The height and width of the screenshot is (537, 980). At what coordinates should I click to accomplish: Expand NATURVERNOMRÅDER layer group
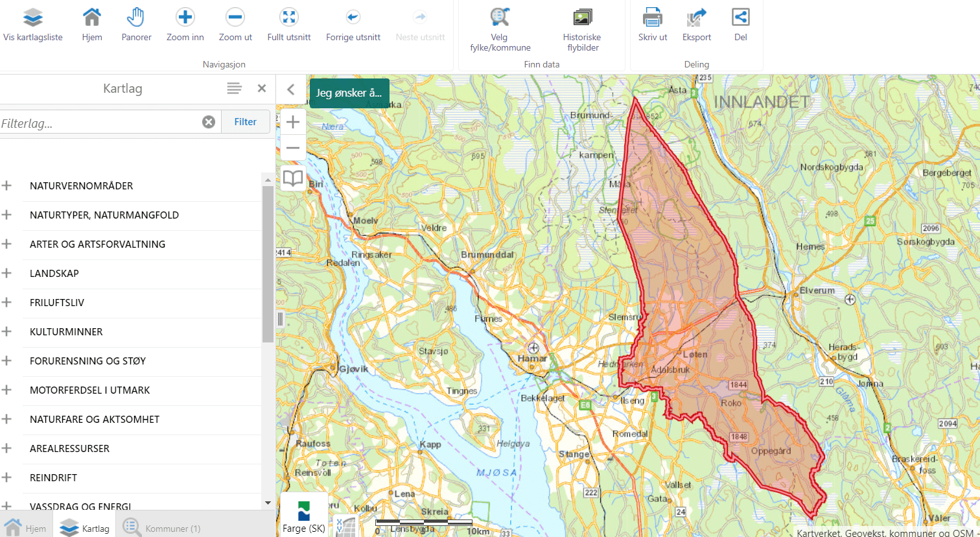click(x=7, y=185)
